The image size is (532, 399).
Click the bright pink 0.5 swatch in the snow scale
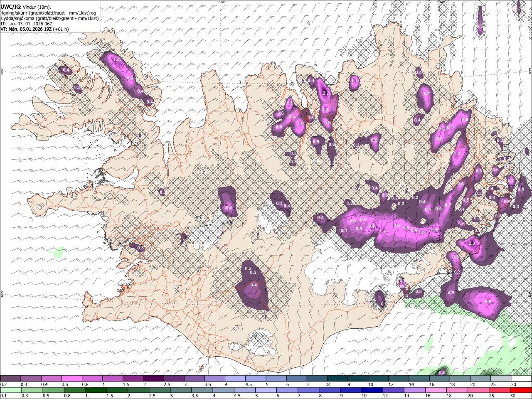click(71, 379)
